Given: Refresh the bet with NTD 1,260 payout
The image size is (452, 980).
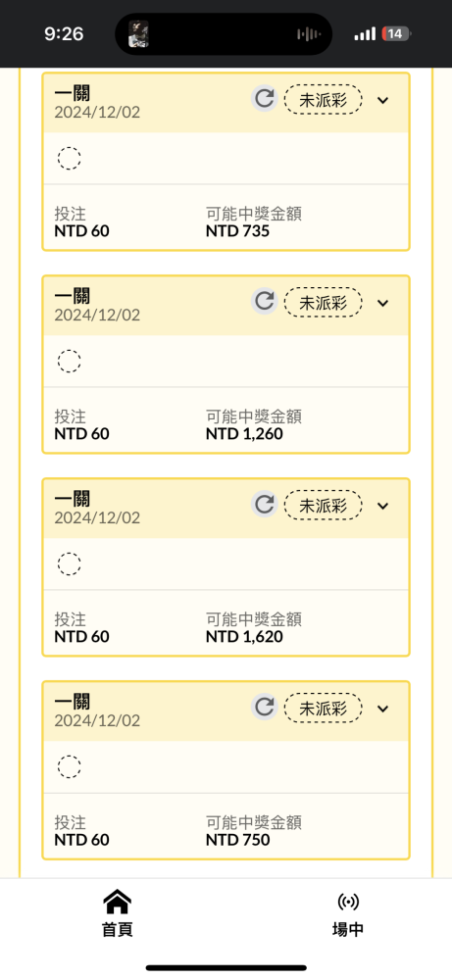Looking at the screenshot, I should tap(265, 301).
